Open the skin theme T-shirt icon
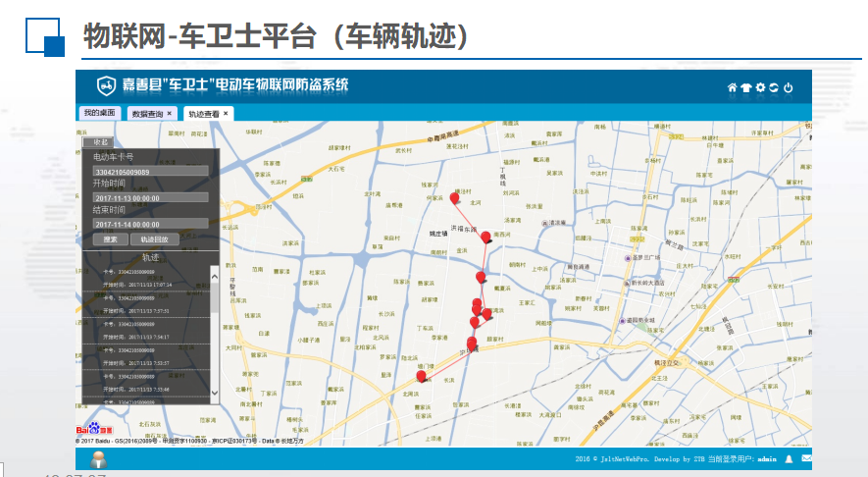Image resolution: width=868 pixels, height=477 pixels. 746,87
